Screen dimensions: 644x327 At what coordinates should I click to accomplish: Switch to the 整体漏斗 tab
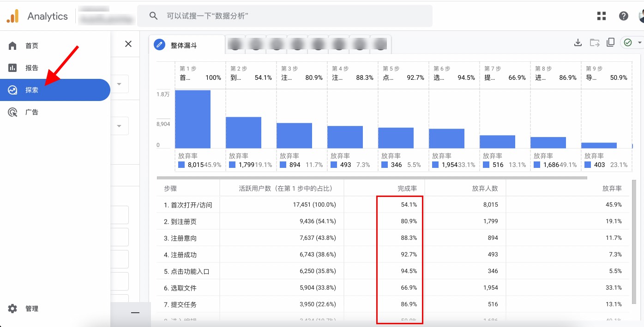(x=184, y=45)
